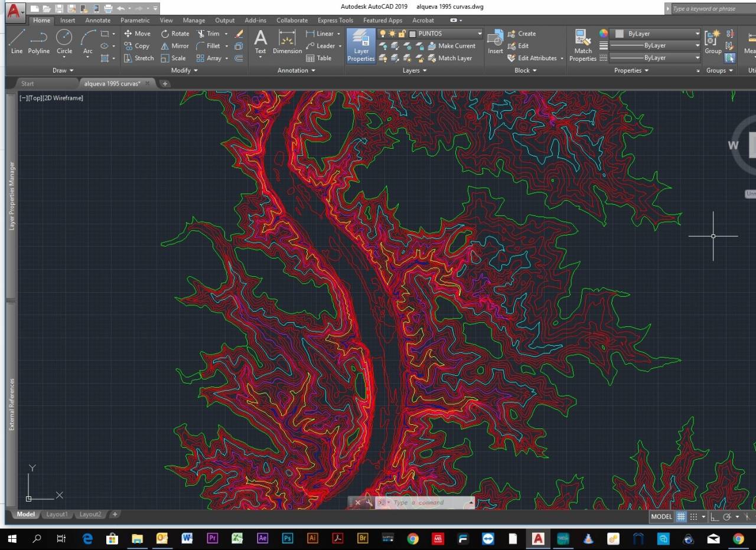Open the PUNTOS layer dropdown

pos(480,34)
